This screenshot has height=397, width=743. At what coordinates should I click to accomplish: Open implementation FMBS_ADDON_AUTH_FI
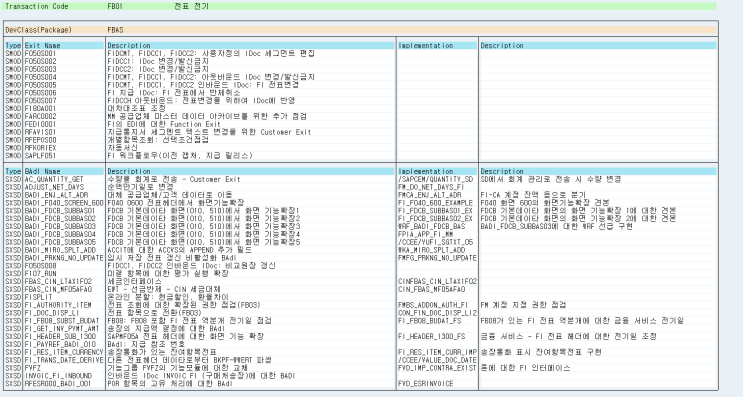point(433,305)
